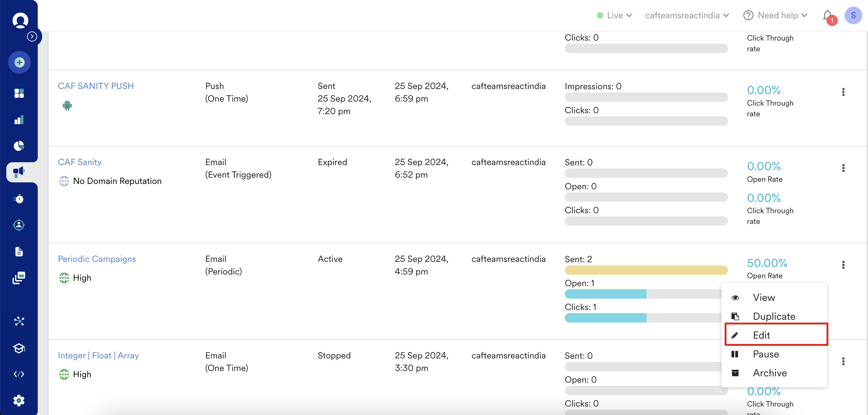This screenshot has width=868, height=415.
Task: Select Archive in the campaign menu
Action: [x=770, y=373]
